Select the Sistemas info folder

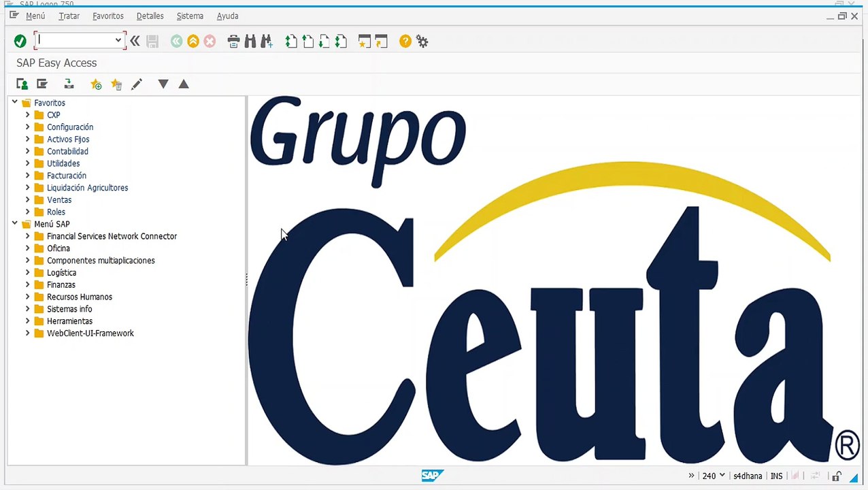(x=69, y=309)
